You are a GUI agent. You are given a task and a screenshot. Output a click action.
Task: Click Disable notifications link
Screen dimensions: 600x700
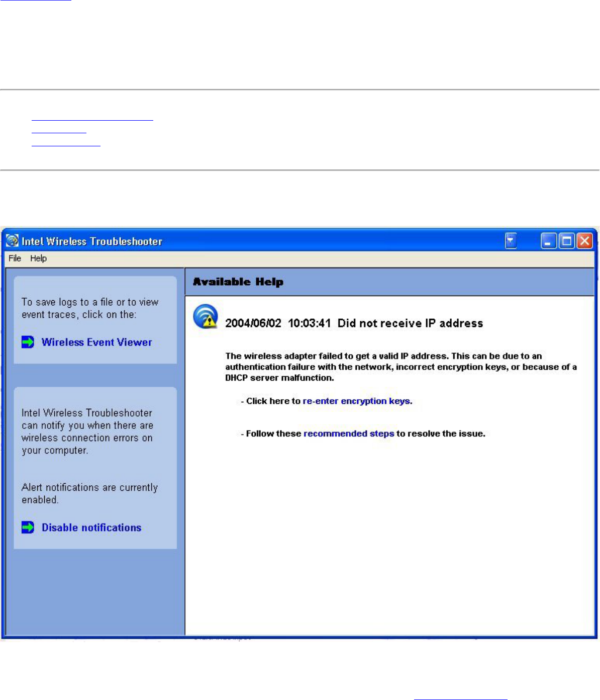[x=91, y=528]
